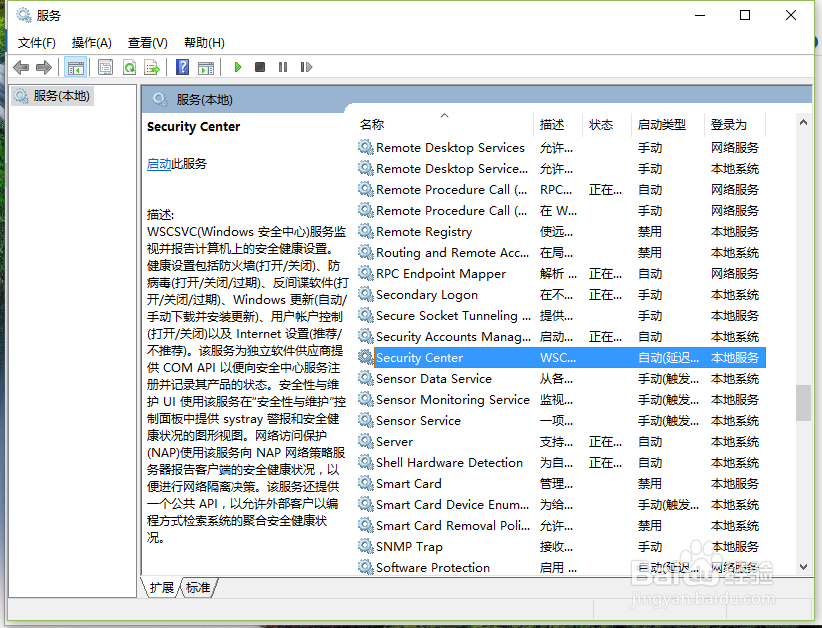Click the vertical scrollbar down arrow
The height and width of the screenshot is (628, 822).
point(803,567)
